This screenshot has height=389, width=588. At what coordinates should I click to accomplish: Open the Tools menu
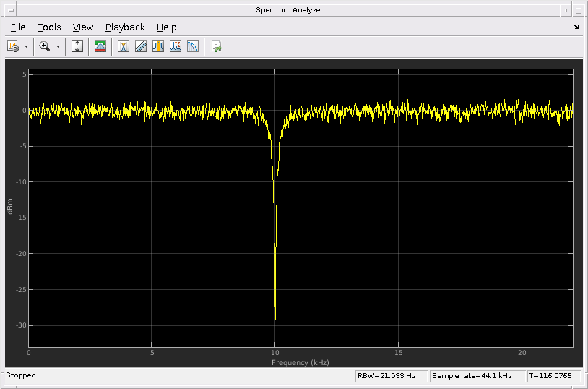[49, 27]
